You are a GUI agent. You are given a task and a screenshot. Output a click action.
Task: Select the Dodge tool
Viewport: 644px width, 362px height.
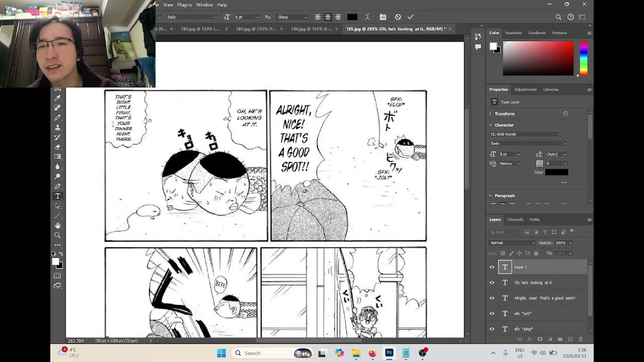click(58, 176)
